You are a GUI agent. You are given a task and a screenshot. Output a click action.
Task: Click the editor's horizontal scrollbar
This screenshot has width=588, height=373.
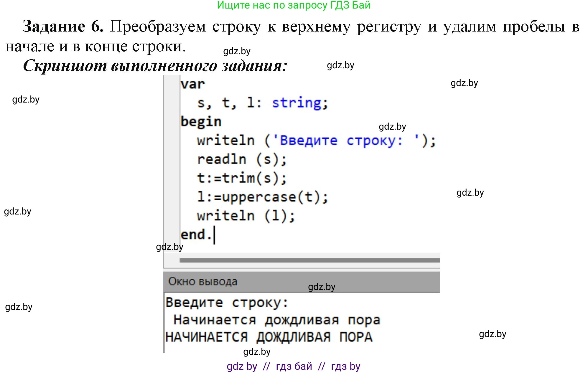(x=309, y=260)
